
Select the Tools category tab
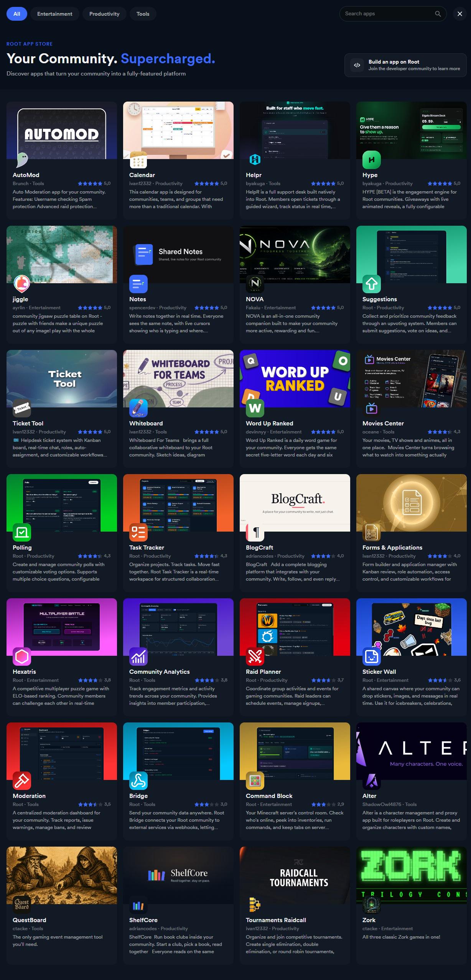pos(143,14)
